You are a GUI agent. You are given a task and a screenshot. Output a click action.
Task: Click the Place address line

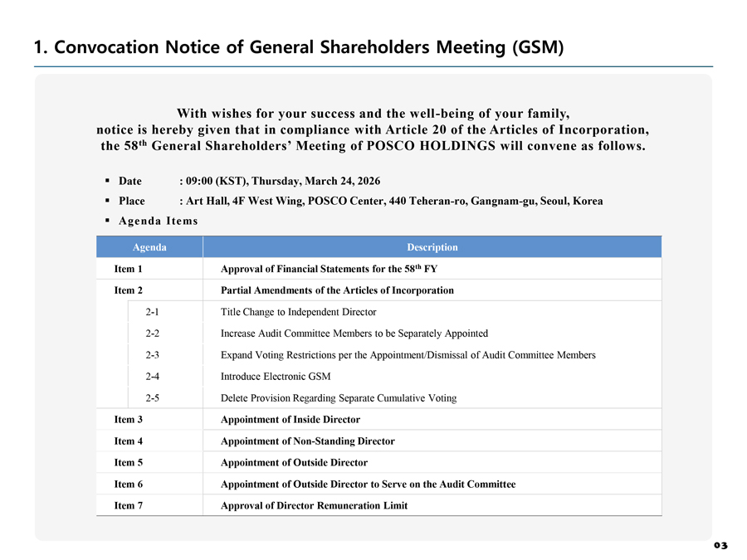(390, 201)
